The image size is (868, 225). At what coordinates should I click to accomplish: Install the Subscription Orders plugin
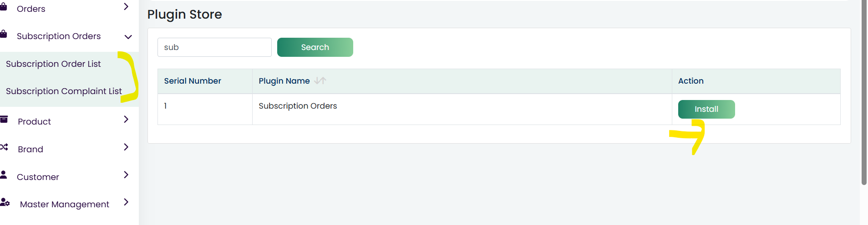click(706, 109)
